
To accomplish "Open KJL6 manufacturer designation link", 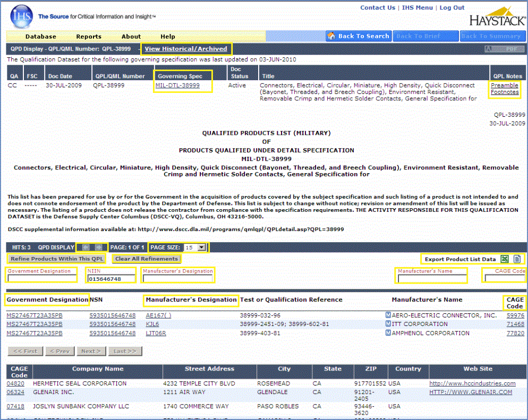I will pos(152,324).
